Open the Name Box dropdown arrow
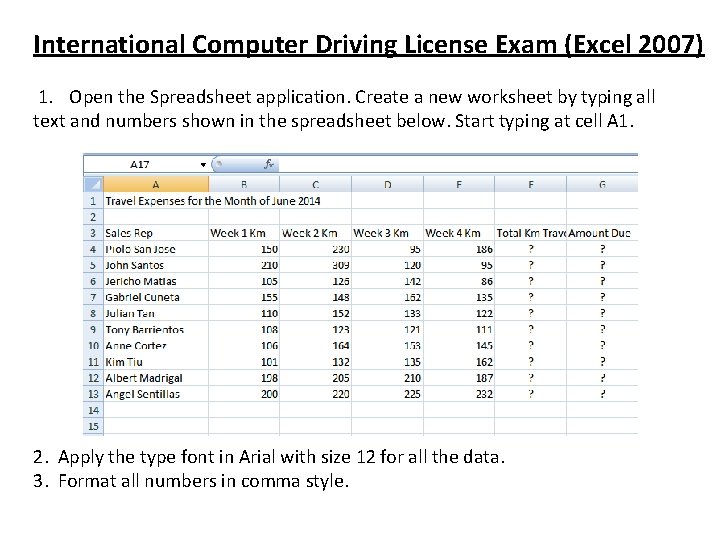The image size is (720, 540). coord(203,164)
